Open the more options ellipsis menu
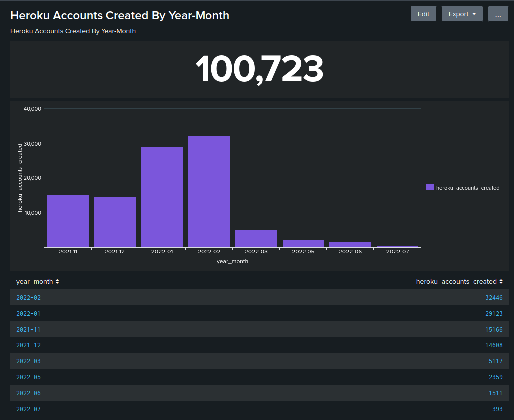 [x=498, y=14]
